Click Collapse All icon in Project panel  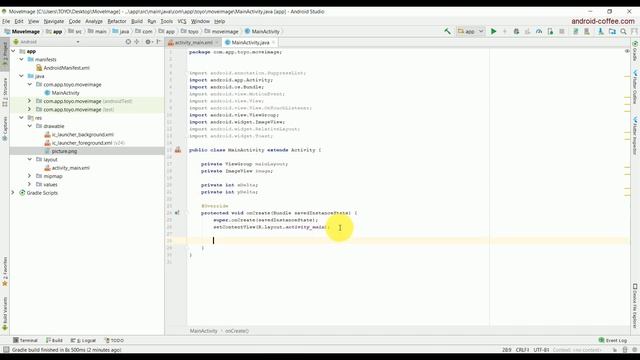click(137, 42)
